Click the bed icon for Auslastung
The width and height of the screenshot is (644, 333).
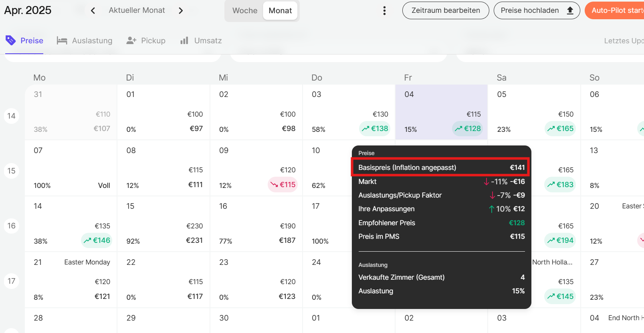point(62,40)
